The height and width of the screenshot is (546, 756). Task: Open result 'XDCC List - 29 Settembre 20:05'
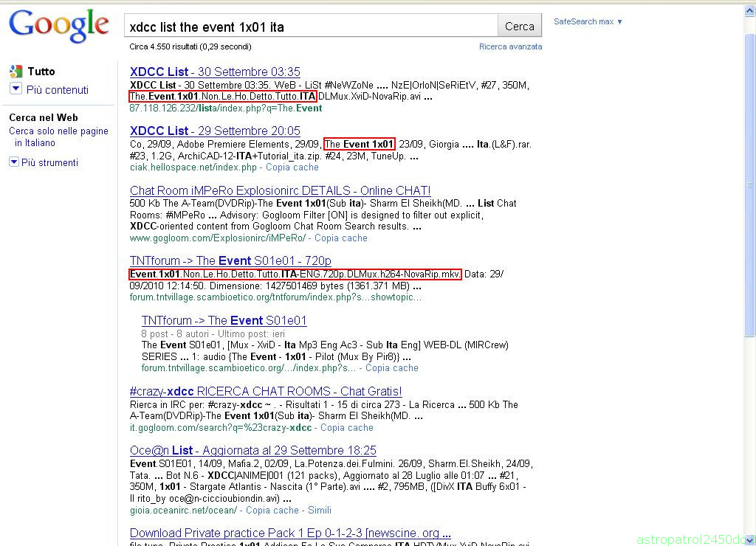point(215,131)
